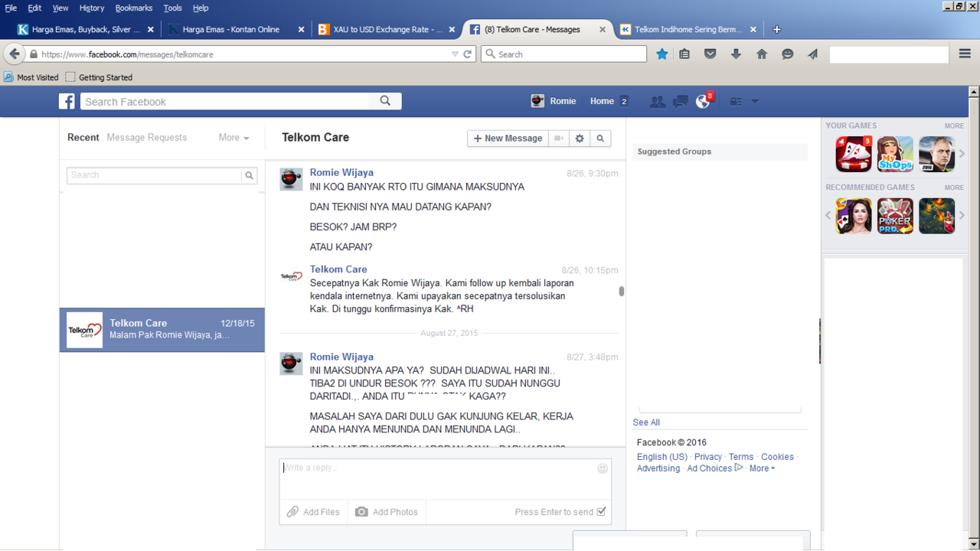
Task: Close the Telkom Care - Messages tab
Action: (603, 29)
